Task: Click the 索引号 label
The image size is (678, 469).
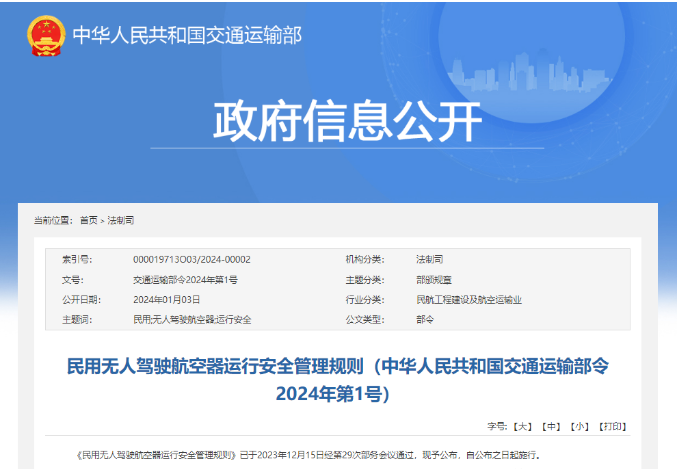Action: click(77, 259)
